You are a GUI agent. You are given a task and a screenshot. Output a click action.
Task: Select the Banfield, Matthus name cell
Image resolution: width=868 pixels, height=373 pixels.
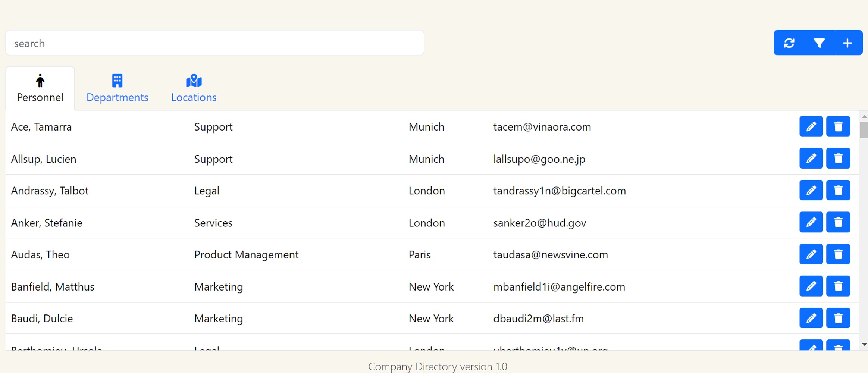(53, 286)
